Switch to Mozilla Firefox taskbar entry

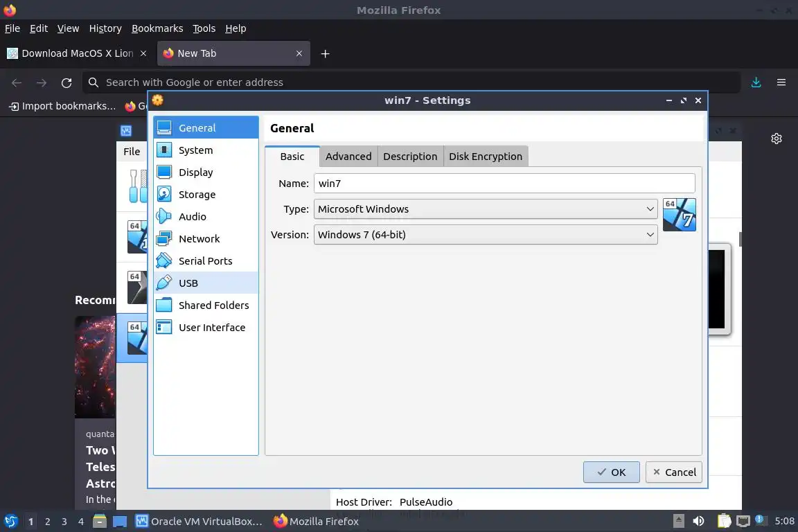coord(316,522)
